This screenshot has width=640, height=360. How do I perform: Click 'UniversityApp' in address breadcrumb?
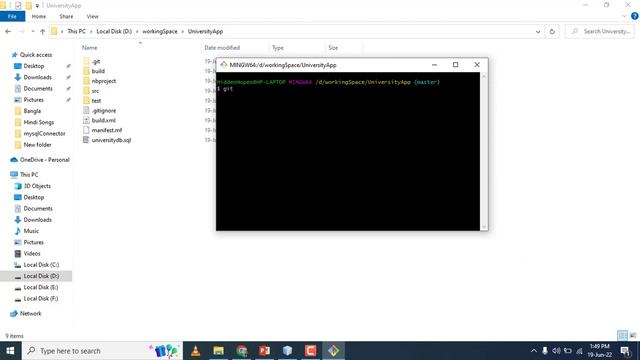(205, 31)
